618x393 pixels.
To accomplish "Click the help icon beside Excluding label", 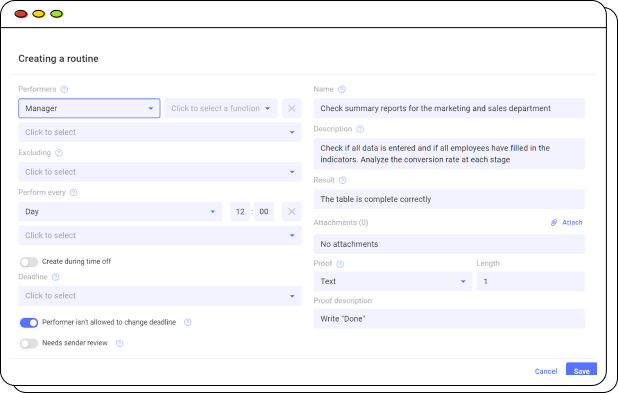I will click(x=59, y=153).
